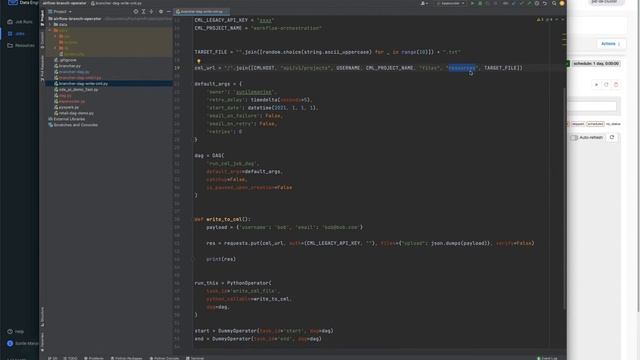Open the run configuration dropdown in the toolbar
640x360 pixels.
[x=451, y=3]
